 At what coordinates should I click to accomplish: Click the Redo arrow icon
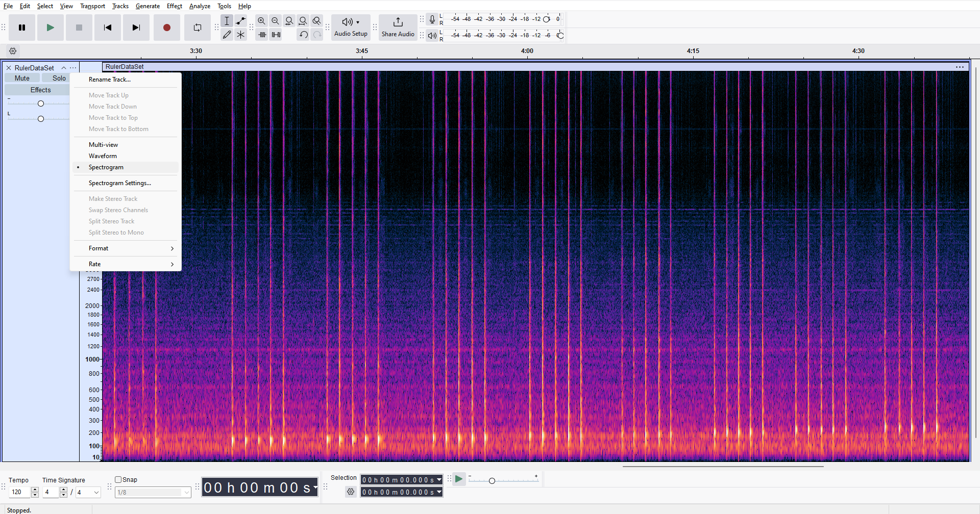tap(317, 35)
